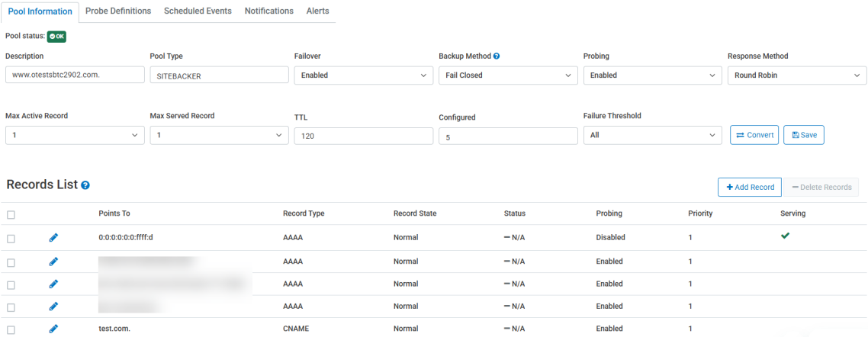The height and width of the screenshot is (337, 868).
Task: Switch to the Probe Definitions tab
Action: coord(118,11)
